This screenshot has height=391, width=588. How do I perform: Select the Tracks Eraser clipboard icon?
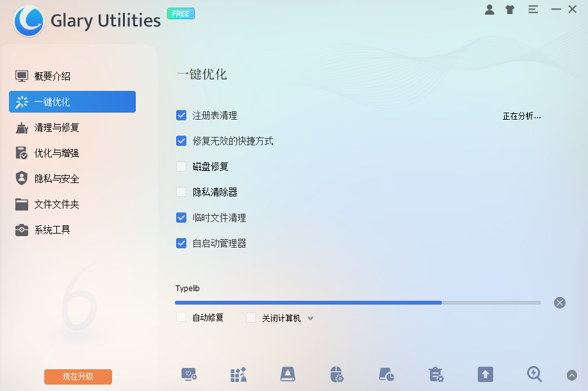pos(436,374)
